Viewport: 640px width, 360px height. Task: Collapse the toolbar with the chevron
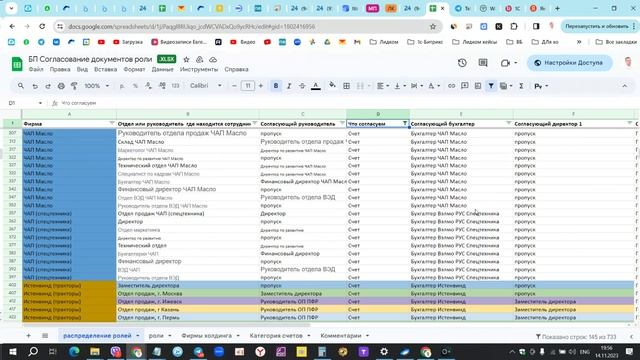tap(624, 86)
